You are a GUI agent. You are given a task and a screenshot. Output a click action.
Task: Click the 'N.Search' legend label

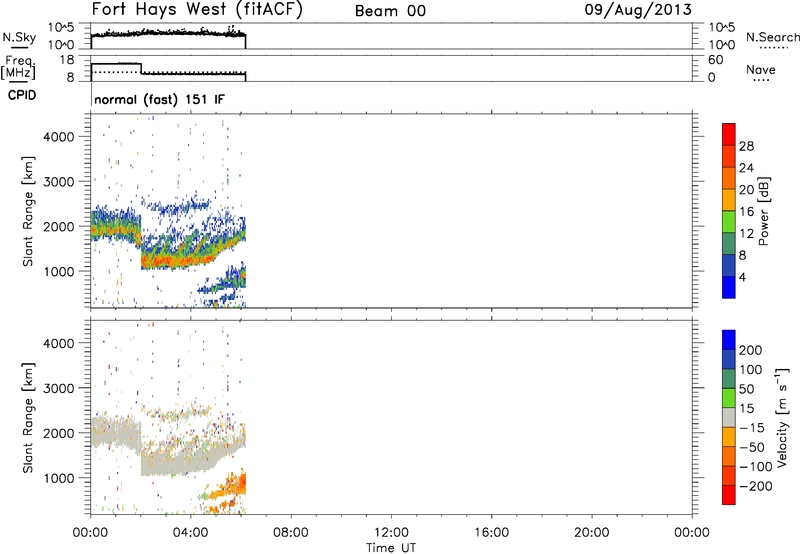click(773, 37)
